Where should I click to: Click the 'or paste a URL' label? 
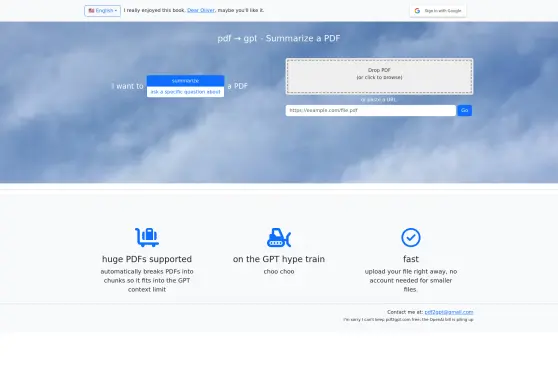click(378, 100)
